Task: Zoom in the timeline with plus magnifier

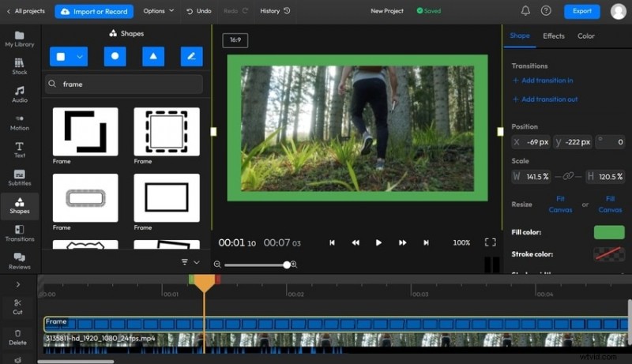Action: click(x=294, y=265)
